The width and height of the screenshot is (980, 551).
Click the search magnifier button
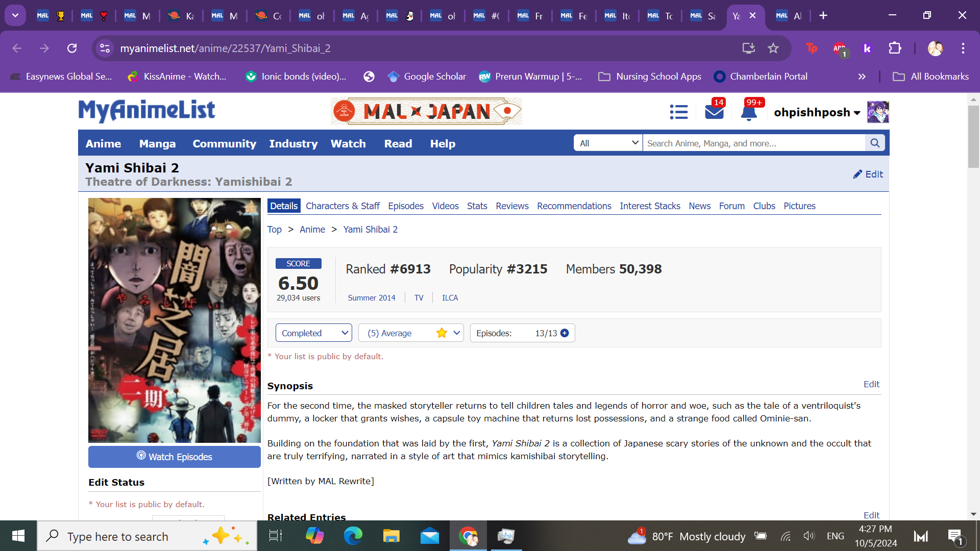(875, 143)
